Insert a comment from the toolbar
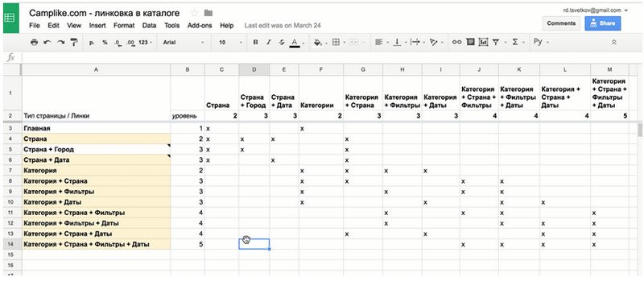Screen dimensions: 644x294 471,42
